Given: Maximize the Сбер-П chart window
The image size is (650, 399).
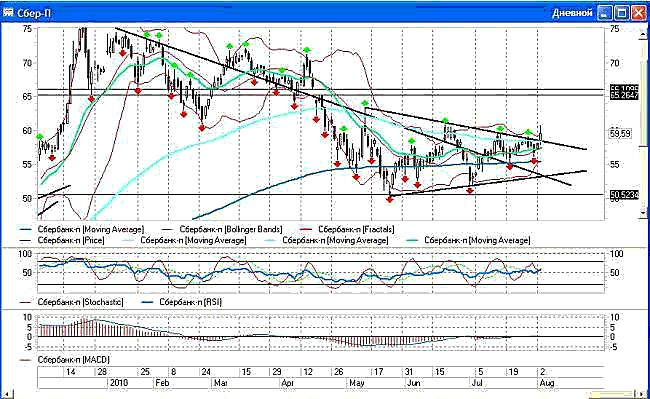Looking at the screenshot, I should [621, 13].
